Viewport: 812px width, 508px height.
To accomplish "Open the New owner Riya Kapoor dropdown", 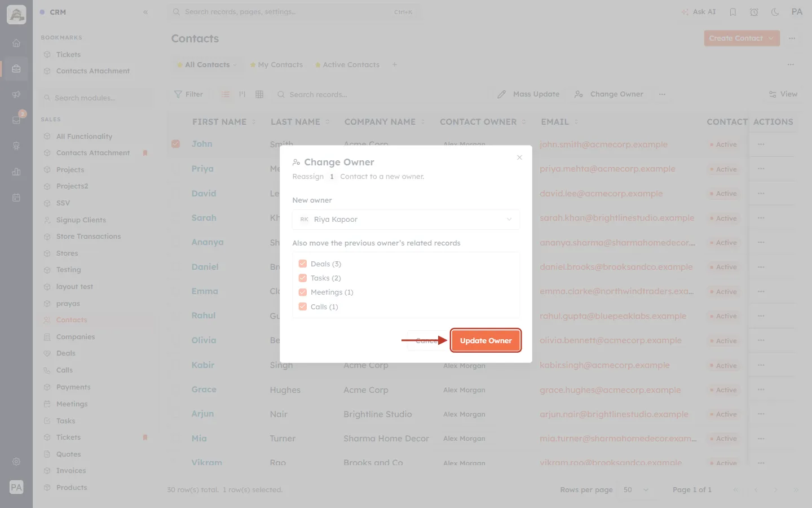I will tap(406, 220).
